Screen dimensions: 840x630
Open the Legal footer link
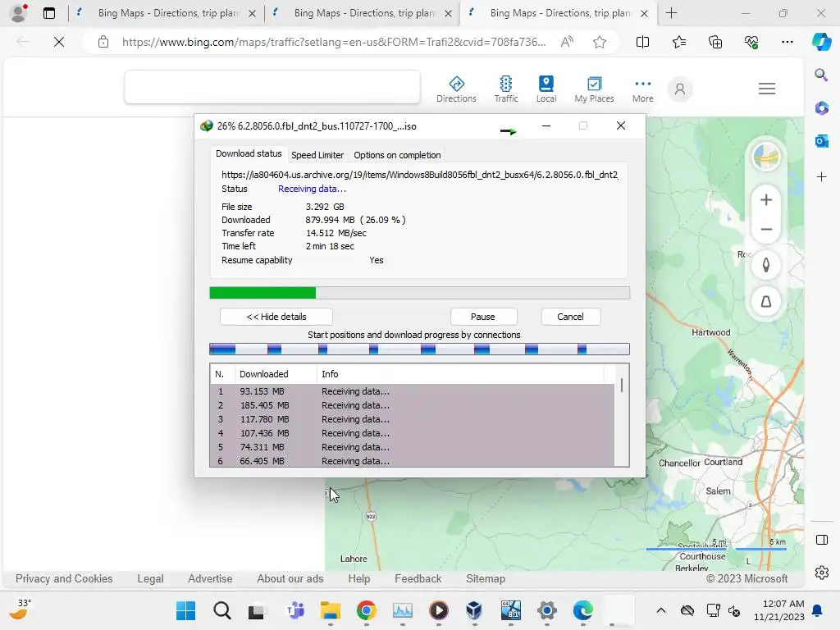click(150, 578)
